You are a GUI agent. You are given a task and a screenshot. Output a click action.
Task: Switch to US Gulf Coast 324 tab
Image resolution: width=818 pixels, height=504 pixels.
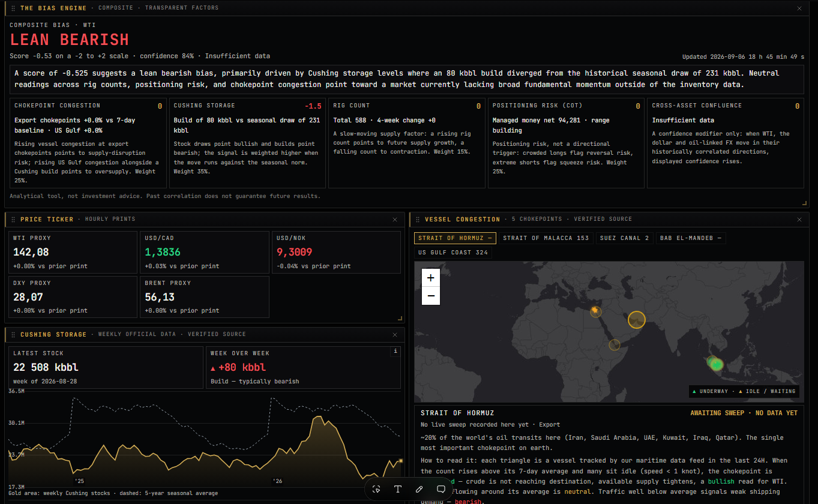pyautogui.click(x=453, y=253)
